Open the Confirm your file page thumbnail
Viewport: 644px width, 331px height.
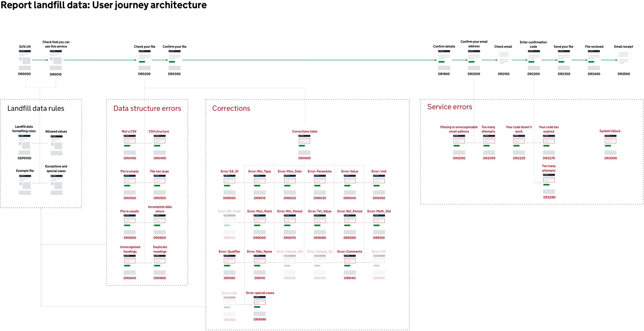[175, 60]
